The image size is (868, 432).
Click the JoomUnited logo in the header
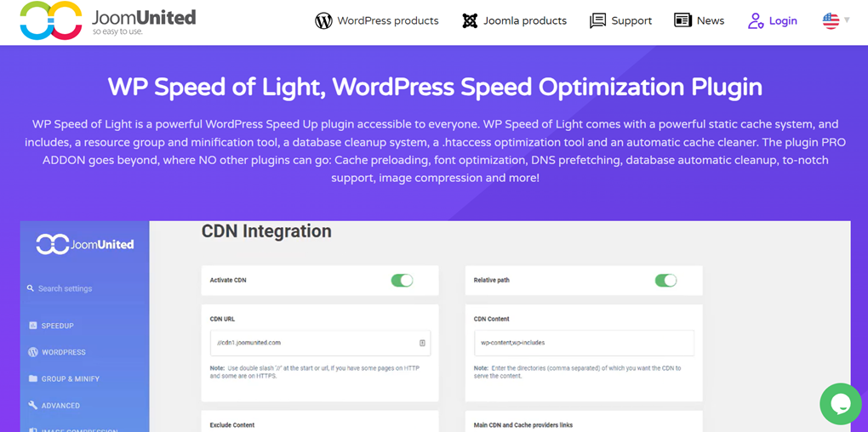coord(107,21)
